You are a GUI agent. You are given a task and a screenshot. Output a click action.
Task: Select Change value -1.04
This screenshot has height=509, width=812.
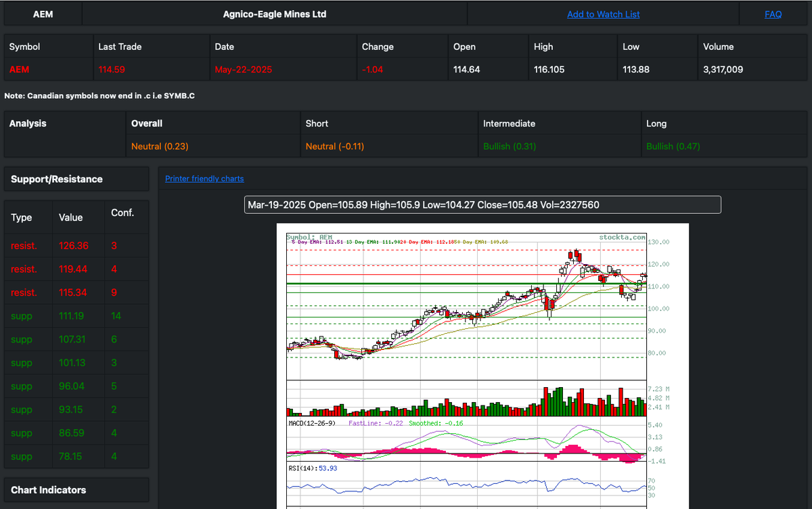[373, 69]
